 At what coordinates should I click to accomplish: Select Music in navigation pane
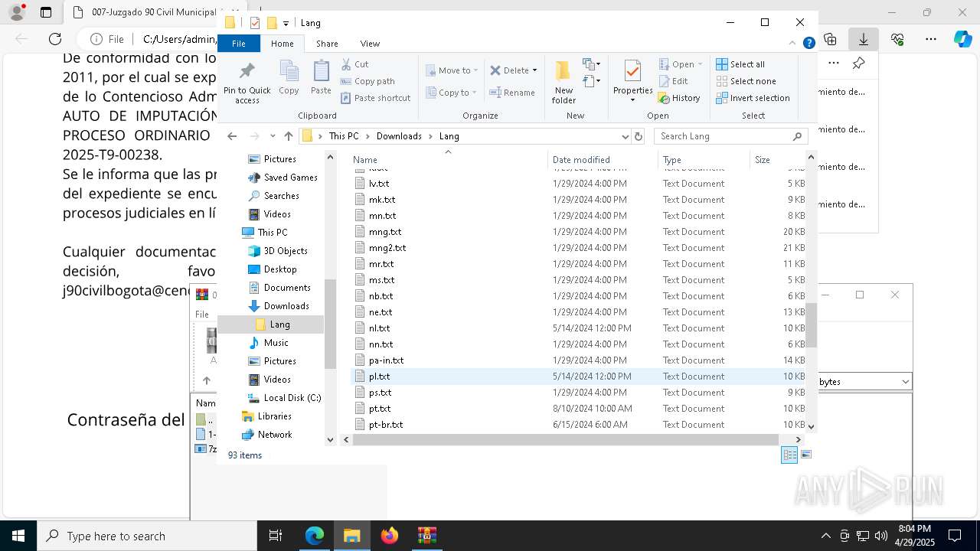click(x=268, y=343)
